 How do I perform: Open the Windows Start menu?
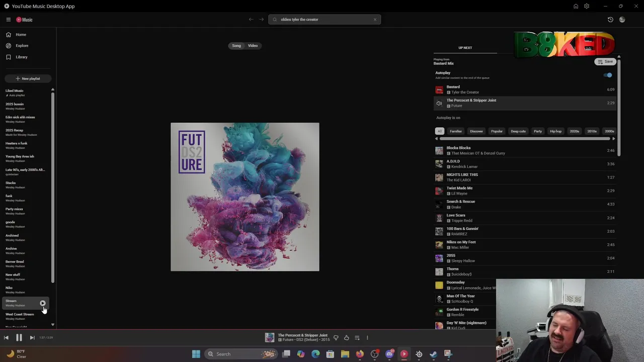(196, 354)
